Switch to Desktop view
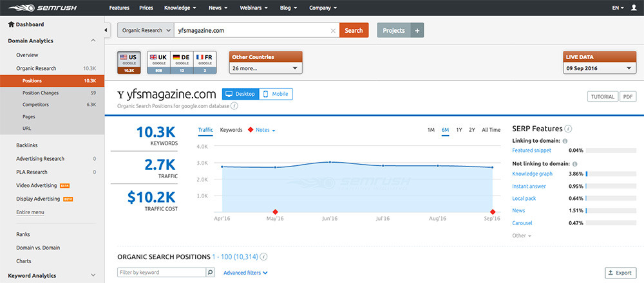The height and width of the screenshot is (283, 644). click(x=241, y=94)
